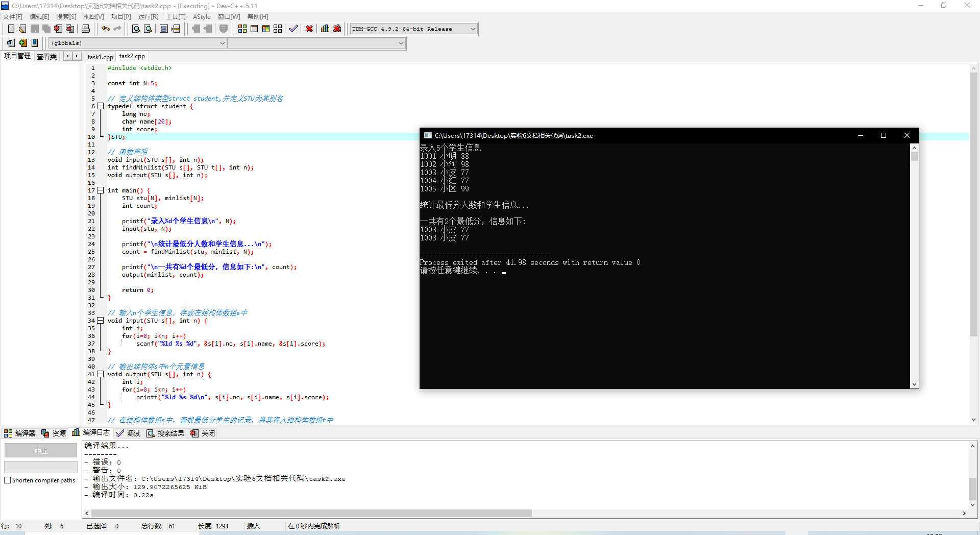Click the Save All toolbar icon
Image resolution: width=980 pixels, height=535 pixels.
click(x=46, y=29)
